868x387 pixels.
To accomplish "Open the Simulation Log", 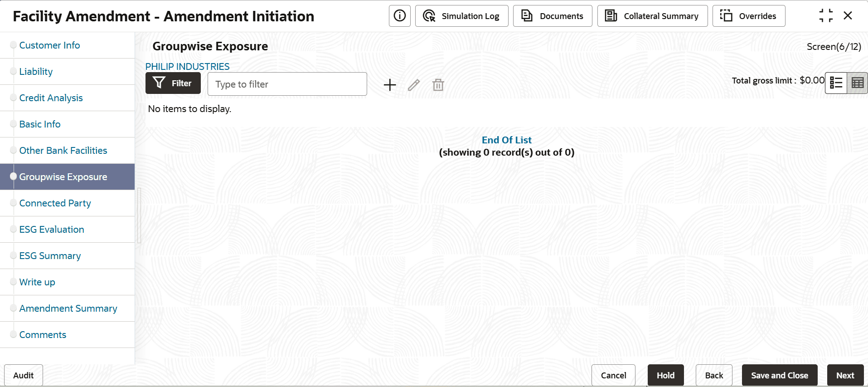I will (x=461, y=16).
